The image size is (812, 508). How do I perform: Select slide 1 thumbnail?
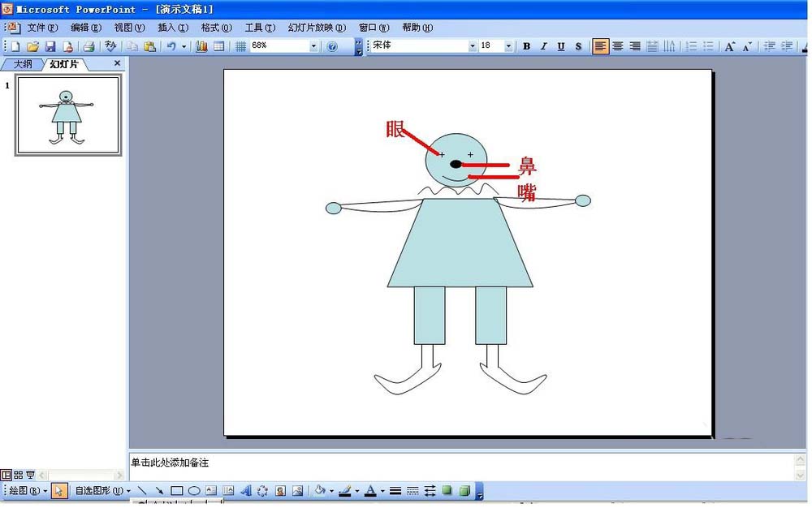(68, 115)
